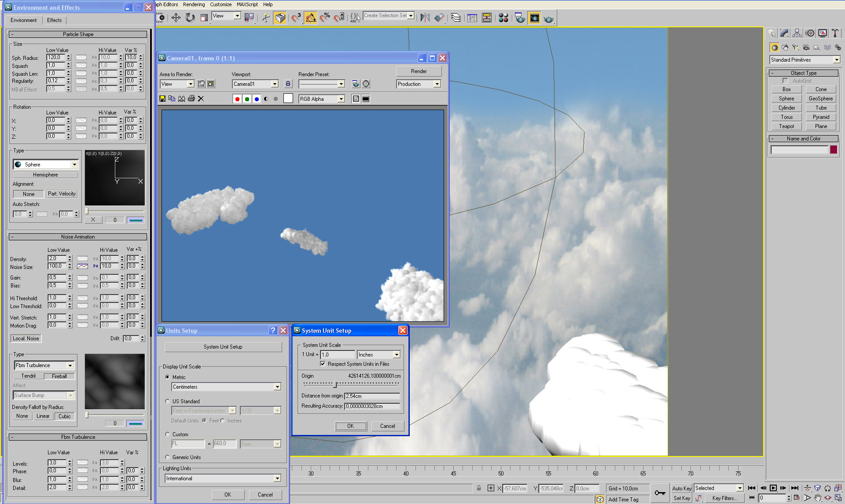The image size is (845, 504).
Task: Choose the Generic Units option
Action: click(167, 457)
